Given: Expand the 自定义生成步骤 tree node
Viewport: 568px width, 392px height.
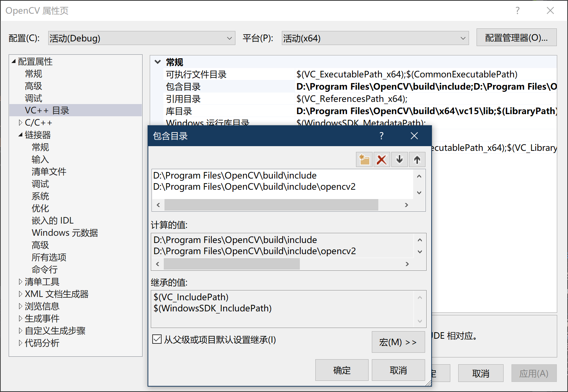Looking at the screenshot, I should tap(21, 331).
